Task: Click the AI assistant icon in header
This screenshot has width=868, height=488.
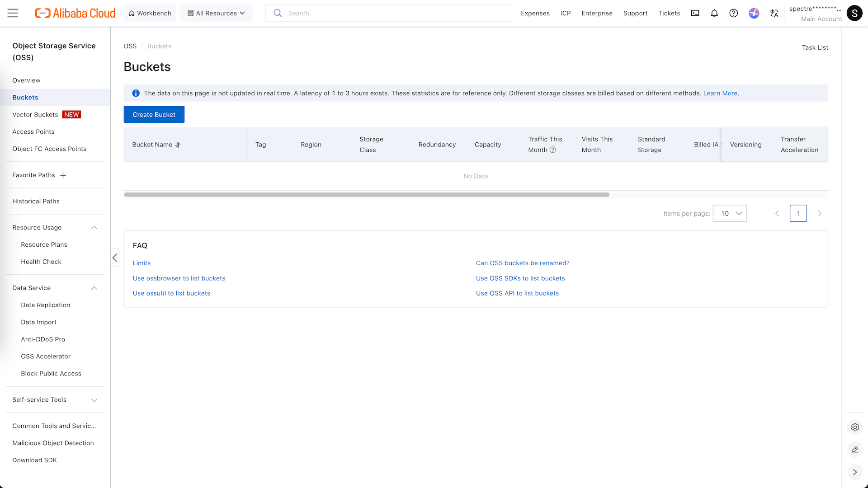Action: [754, 13]
